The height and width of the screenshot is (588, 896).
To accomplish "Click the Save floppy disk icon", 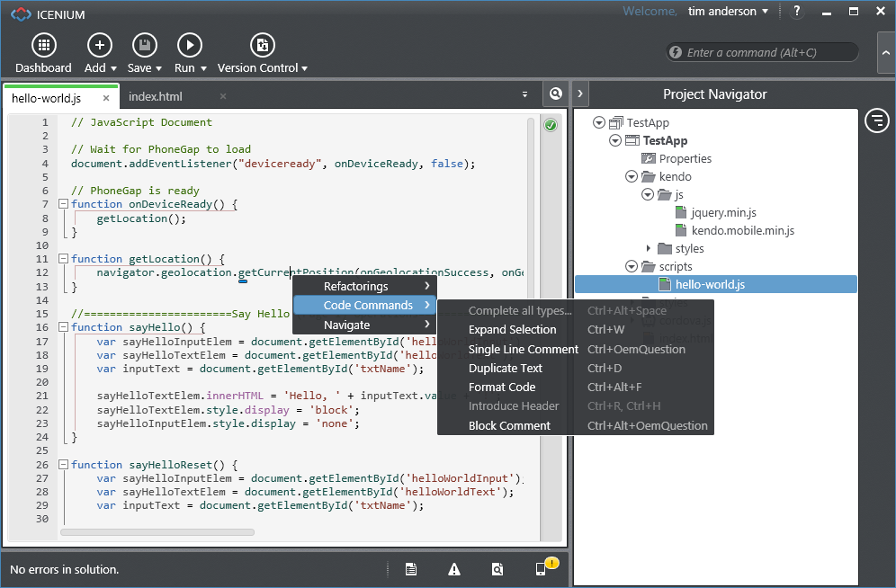I will point(145,45).
